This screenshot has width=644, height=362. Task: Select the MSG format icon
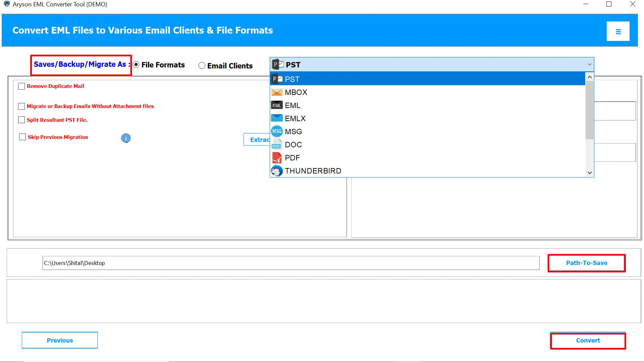[x=276, y=131]
